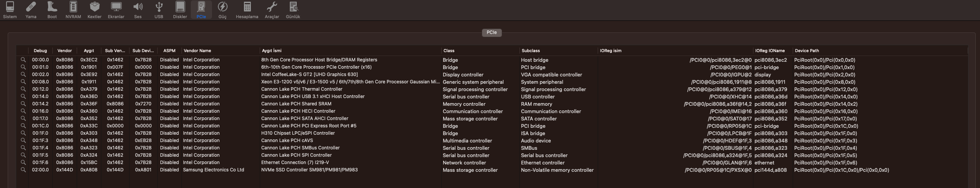The height and width of the screenshot is (188, 980).
Task: Open the Hesaplama calculator section
Action: coord(247,10)
